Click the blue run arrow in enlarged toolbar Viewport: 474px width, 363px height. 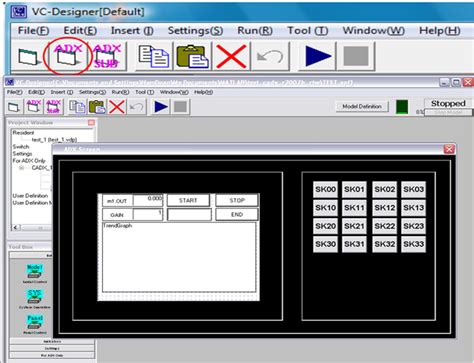(x=317, y=56)
